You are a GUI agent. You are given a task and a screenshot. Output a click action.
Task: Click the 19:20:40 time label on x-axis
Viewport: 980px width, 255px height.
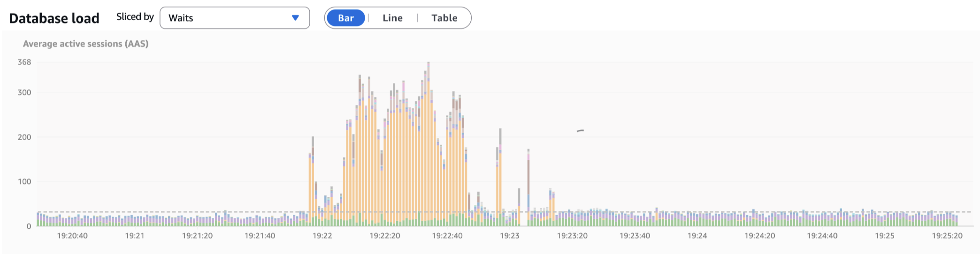(x=72, y=235)
